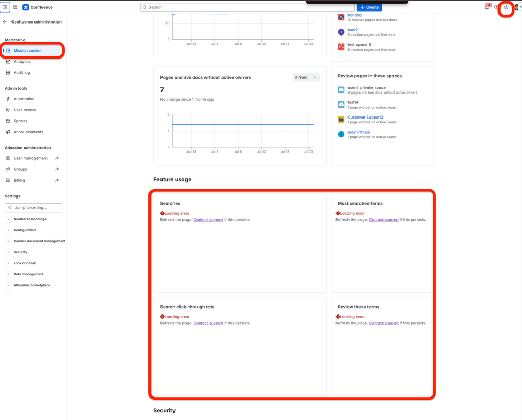Open the notifications bell icon
The height and width of the screenshot is (420, 522).
pos(486,7)
